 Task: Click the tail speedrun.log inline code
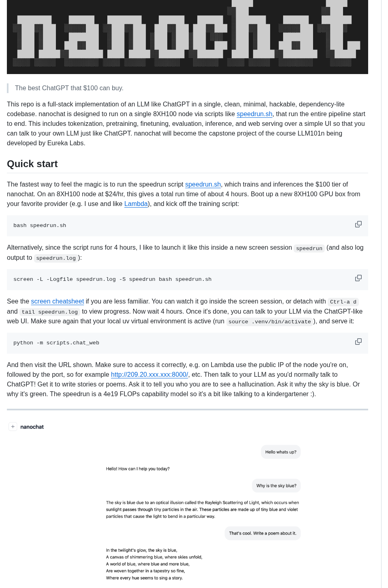pyautogui.click(x=49, y=312)
